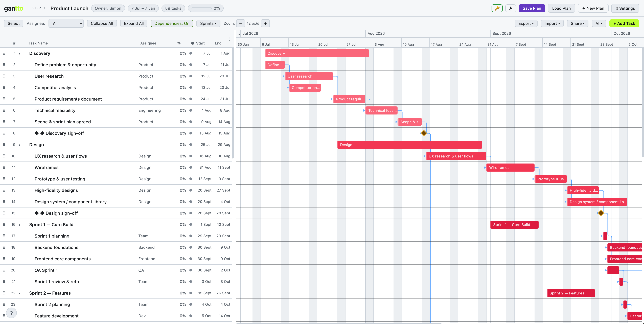Click status dot for Sprint 1 planning

coord(191,236)
